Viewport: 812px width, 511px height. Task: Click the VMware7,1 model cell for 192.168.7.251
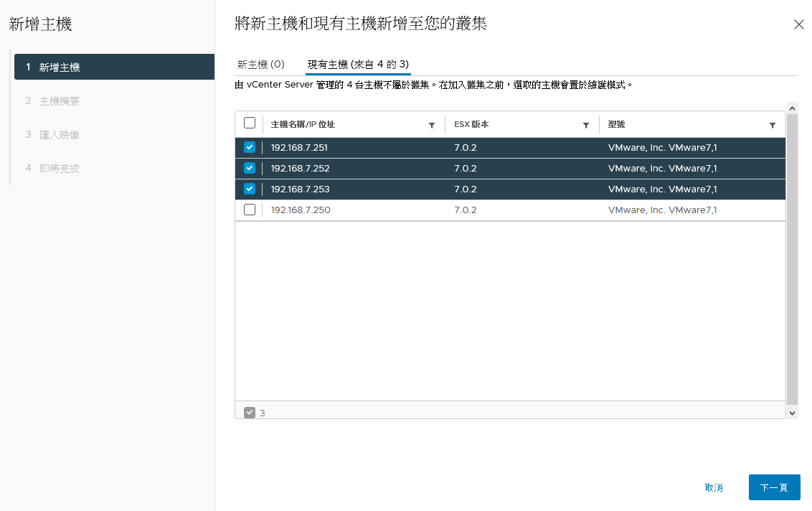pyautogui.click(x=662, y=148)
